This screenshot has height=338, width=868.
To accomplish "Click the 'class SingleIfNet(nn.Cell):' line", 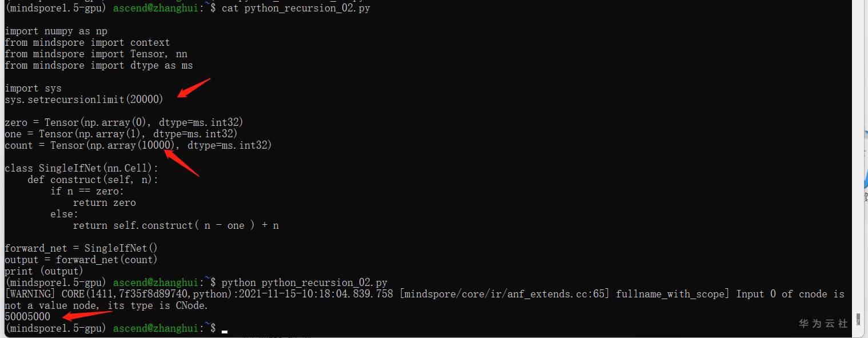I will (81, 168).
